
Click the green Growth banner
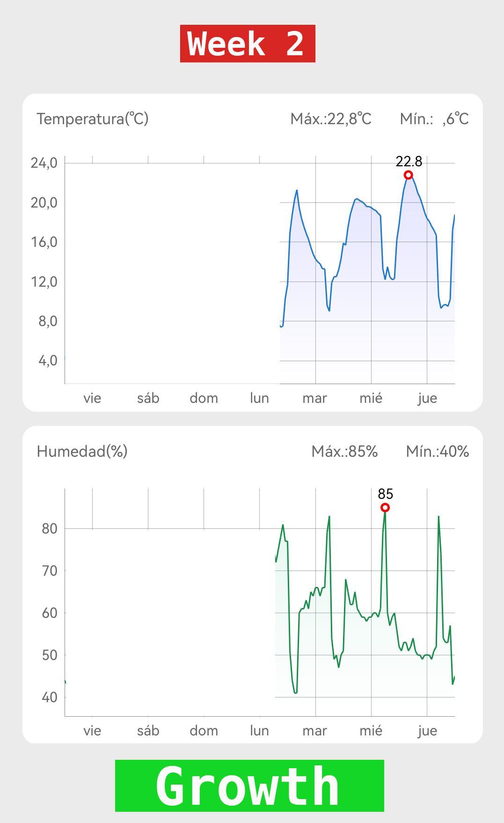coord(249,786)
